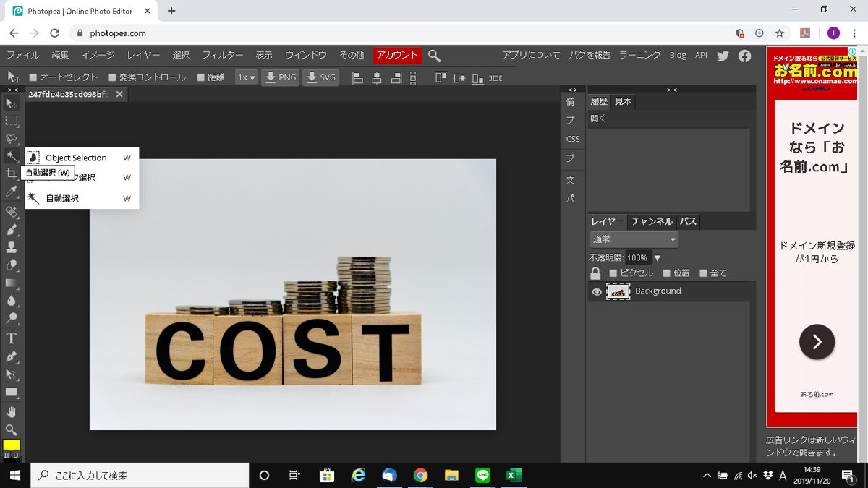
Task: Enable the オートセレクト checkbox
Action: [33, 77]
